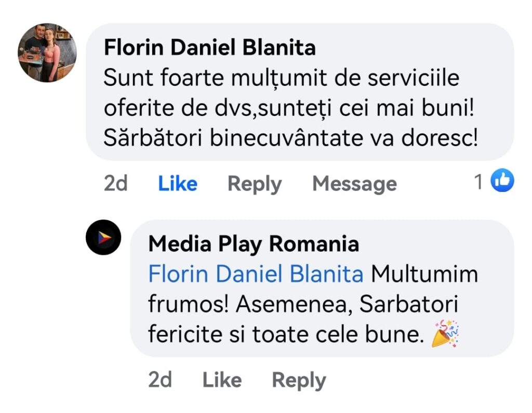The height and width of the screenshot is (413, 532).
Task: Like the Media Play Romania reply
Action: click(x=222, y=380)
